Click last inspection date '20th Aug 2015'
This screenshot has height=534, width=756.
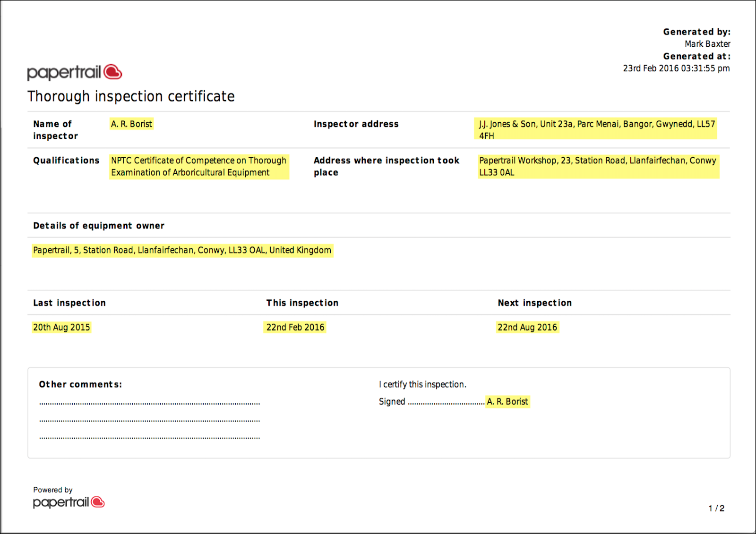coord(61,327)
